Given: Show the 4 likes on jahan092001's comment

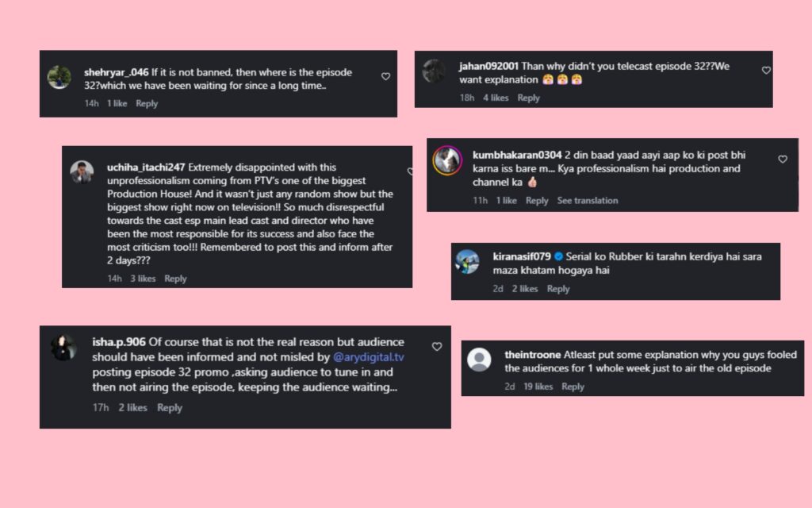Looking at the screenshot, I should pyautogui.click(x=496, y=98).
